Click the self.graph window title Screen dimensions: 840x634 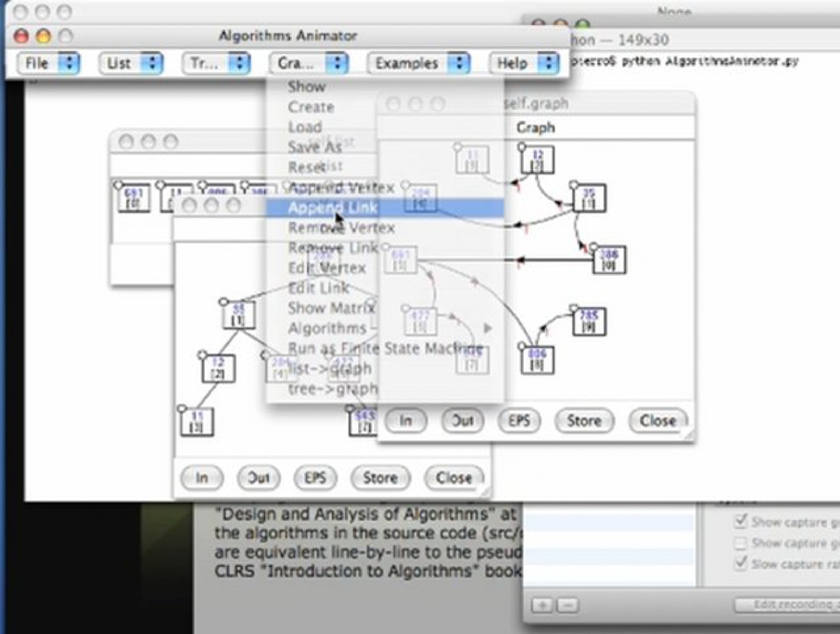(x=536, y=104)
